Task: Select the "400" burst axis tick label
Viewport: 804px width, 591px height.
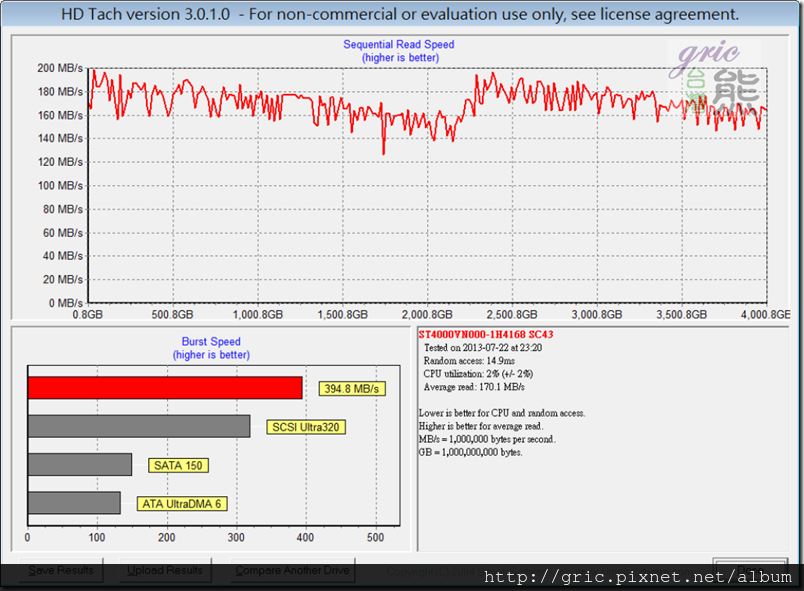Action: [306, 538]
